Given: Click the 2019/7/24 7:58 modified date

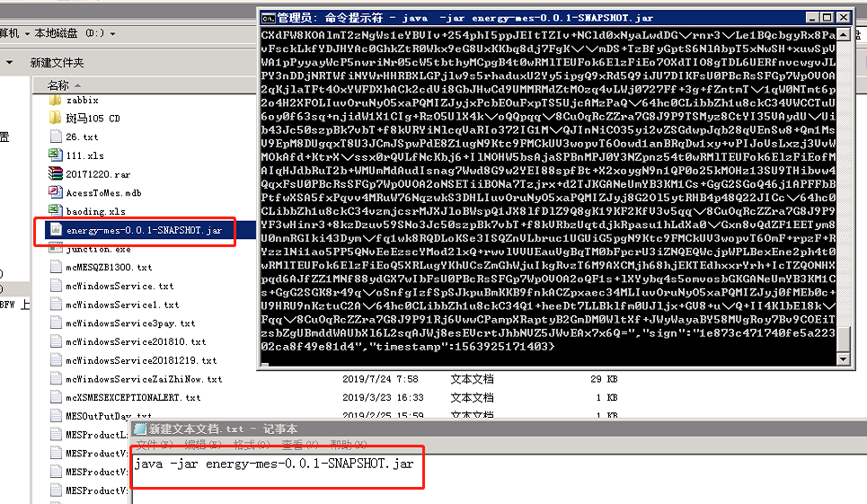Looking at the screenshot, I should 380,379.
